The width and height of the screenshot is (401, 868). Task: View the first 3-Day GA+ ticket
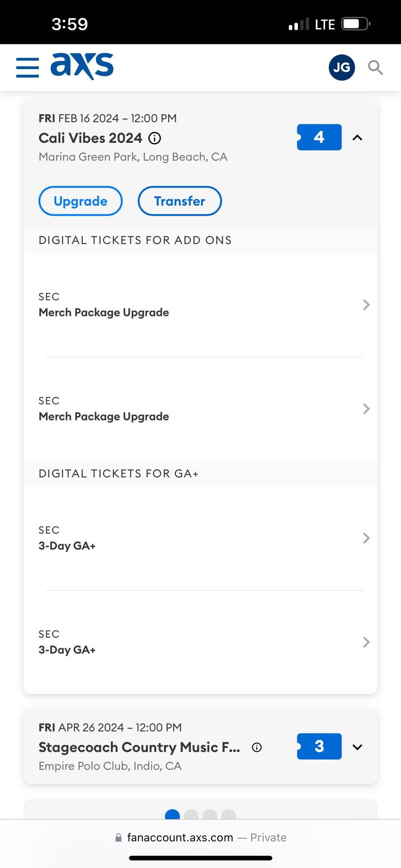(200, 538)
